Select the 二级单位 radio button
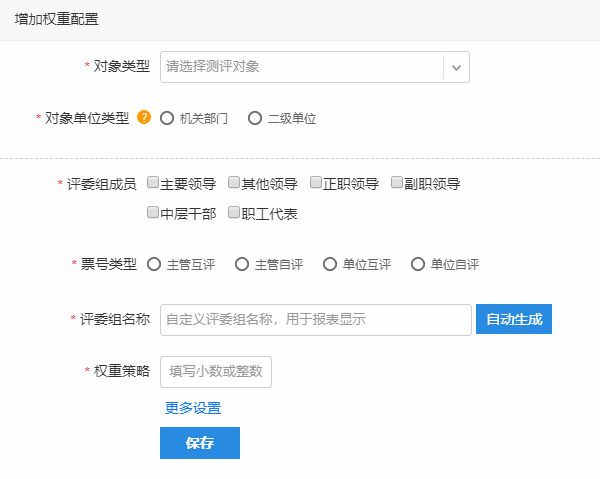Image resolution: width=600 pixels, height=479 pixels. [255, 118]
